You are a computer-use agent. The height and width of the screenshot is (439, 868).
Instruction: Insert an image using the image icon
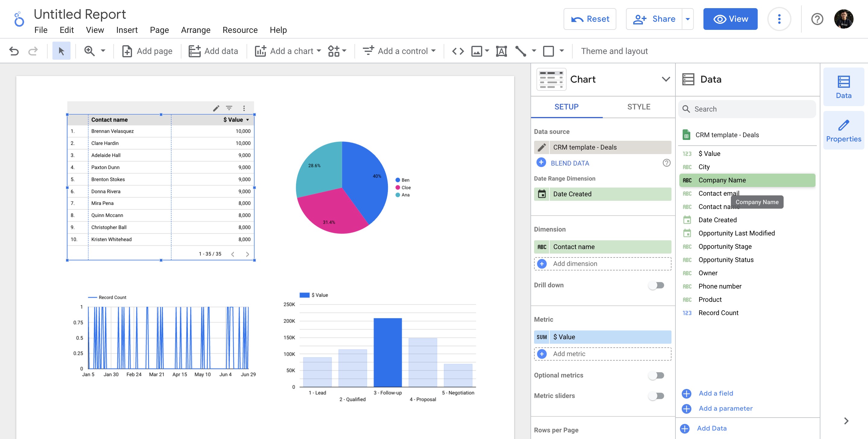click(476, 51)
